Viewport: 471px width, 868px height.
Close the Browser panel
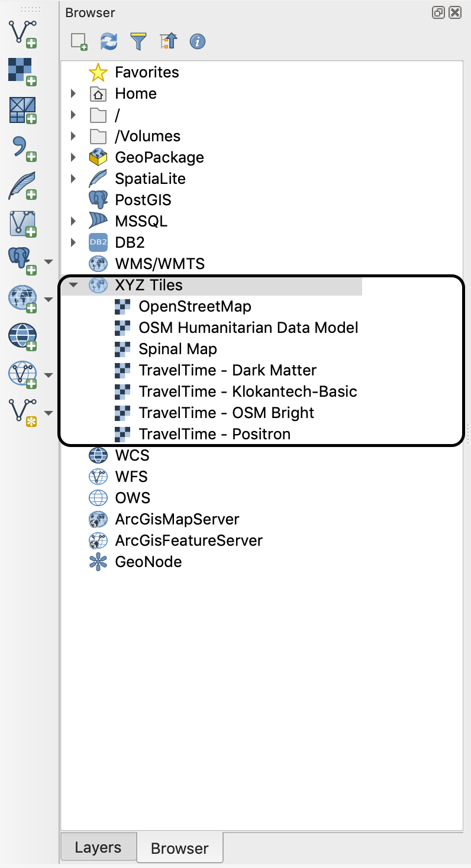coord(454,12)
